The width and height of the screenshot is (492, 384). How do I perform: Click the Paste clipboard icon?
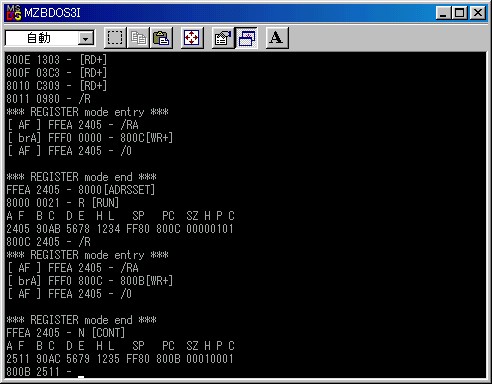[161, 38]
